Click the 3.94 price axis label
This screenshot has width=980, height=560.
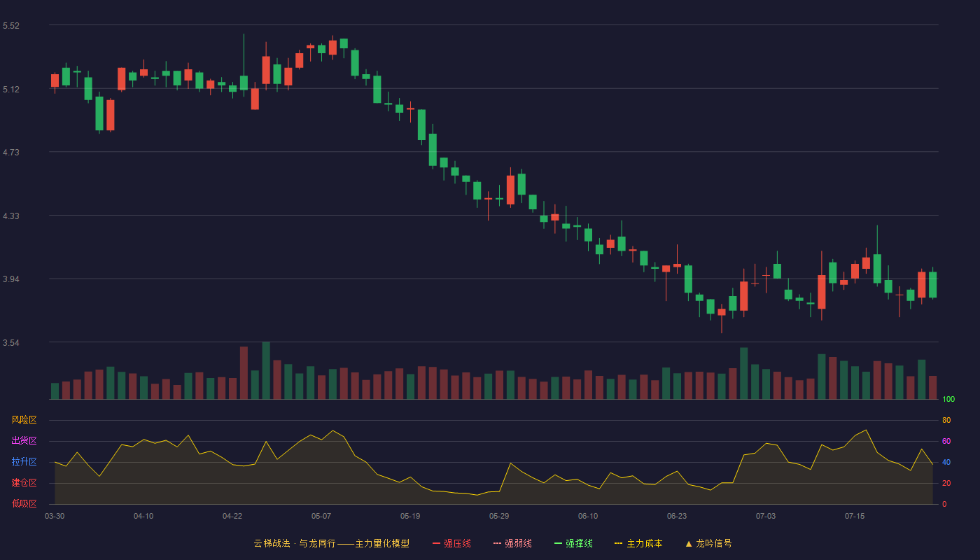tap(11, 279)
